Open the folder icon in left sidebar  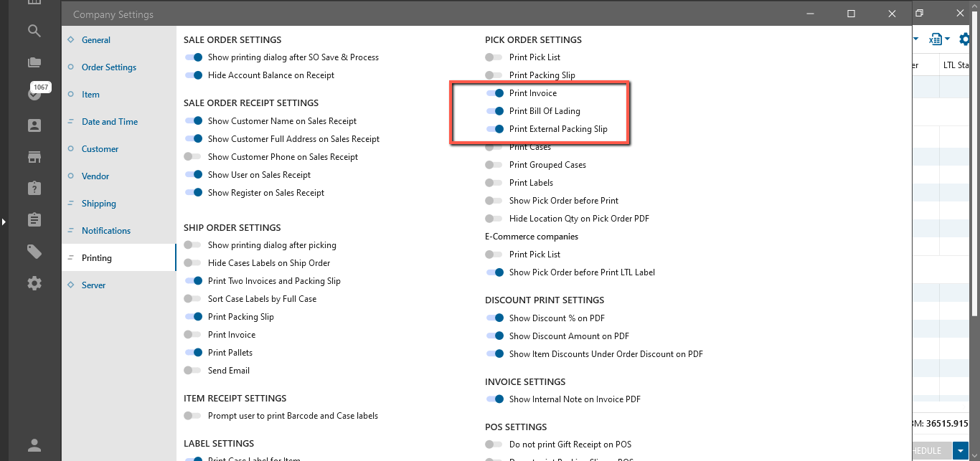[x=34, y=62]
